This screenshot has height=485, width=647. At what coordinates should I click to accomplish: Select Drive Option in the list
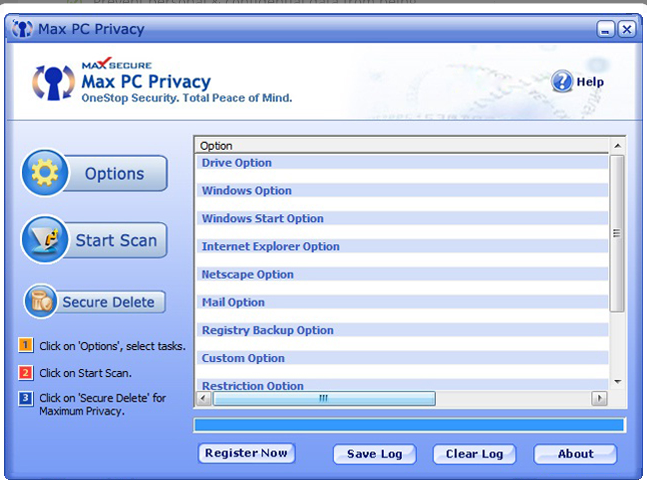click(237, 163)
